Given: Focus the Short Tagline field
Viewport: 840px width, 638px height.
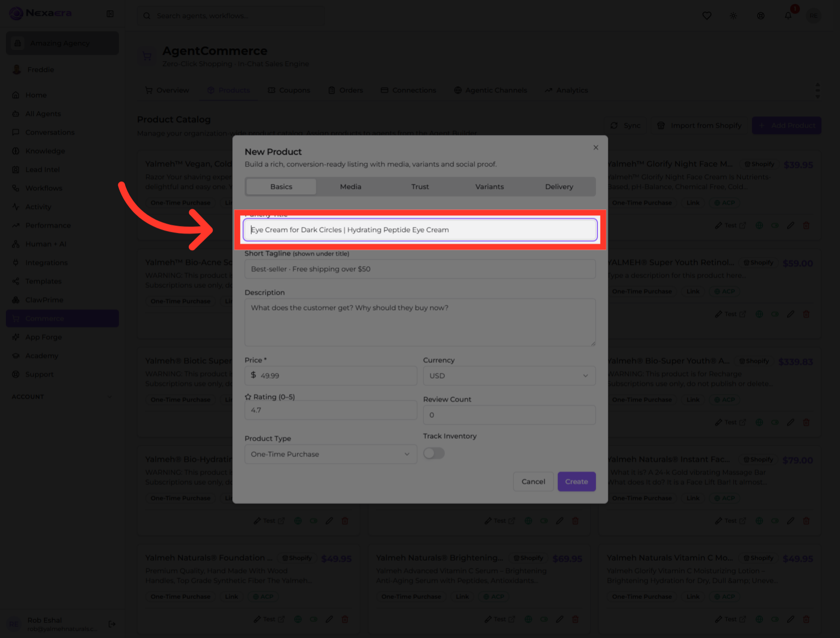Looking at the screenshot, I should coord(420,269).
